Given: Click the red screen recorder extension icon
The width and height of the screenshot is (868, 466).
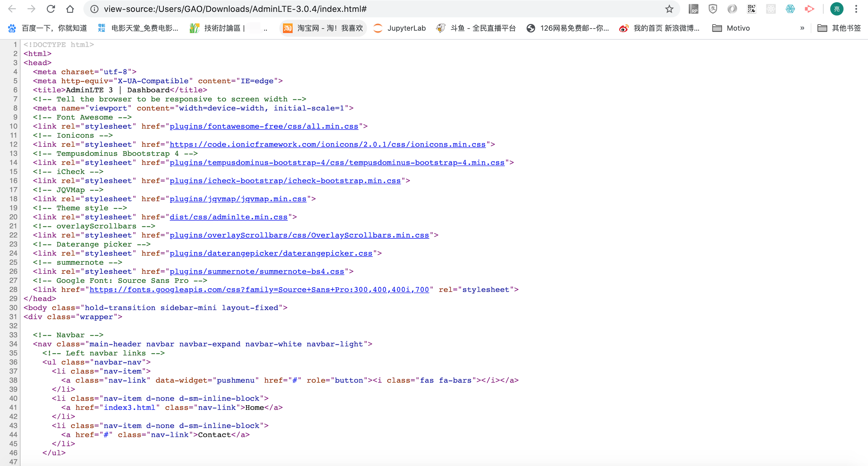Looking at the screenshot, I should 809,9.
